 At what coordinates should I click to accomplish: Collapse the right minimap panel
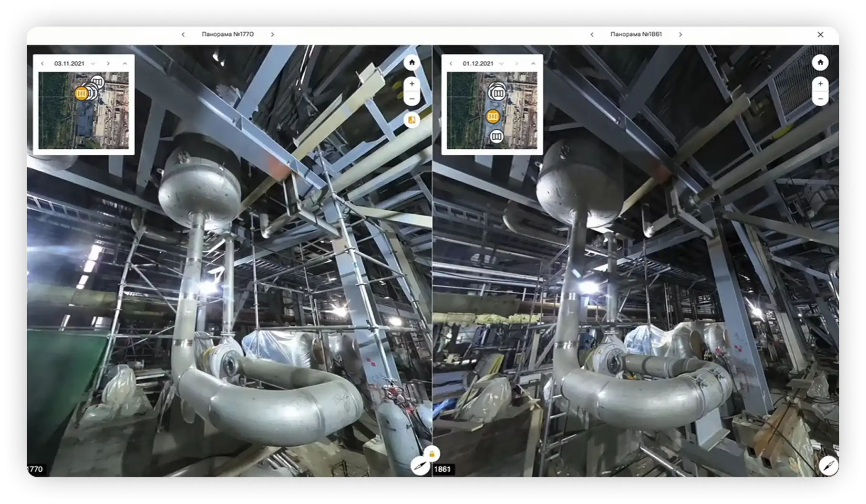pyautogui.click(x=533, y=63)
